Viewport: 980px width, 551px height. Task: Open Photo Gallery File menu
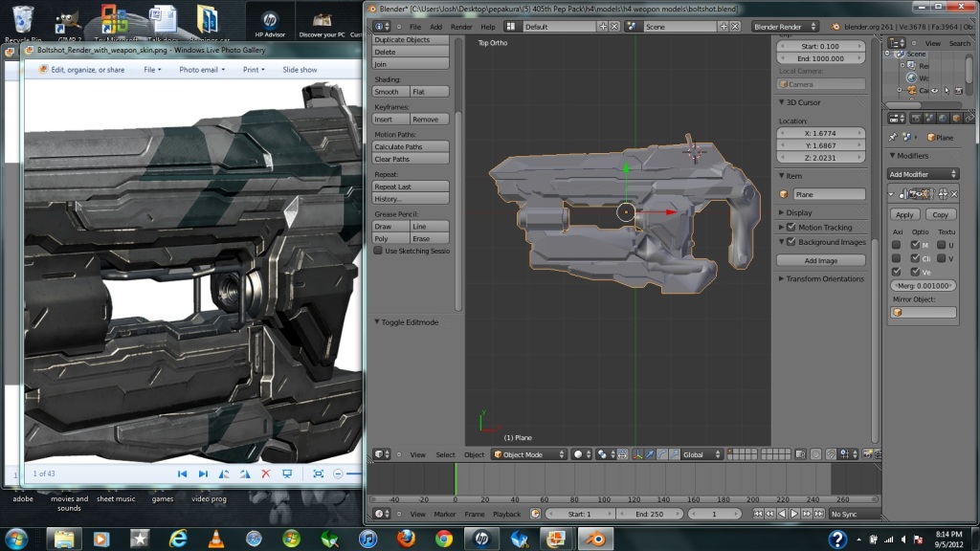tap(152, 69)
